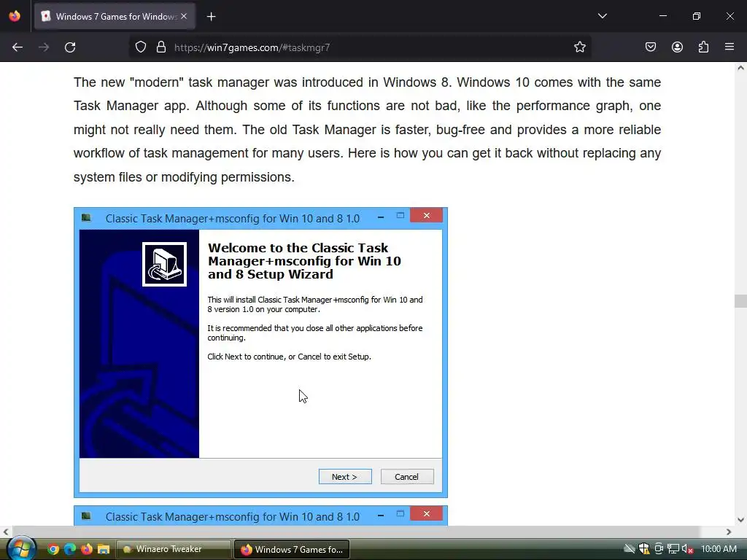View site security lock info
The height and width of the screenshot is (560, 747).
point(161,47)
